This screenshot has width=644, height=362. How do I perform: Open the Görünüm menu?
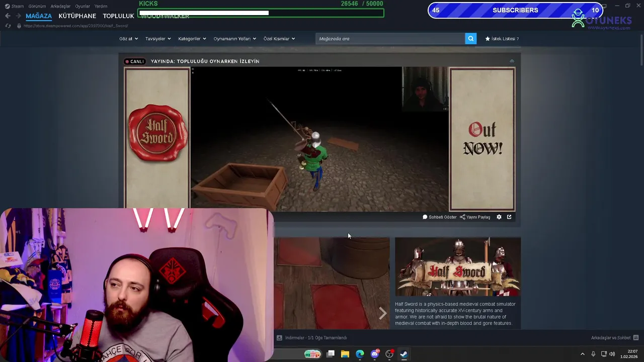37,6
